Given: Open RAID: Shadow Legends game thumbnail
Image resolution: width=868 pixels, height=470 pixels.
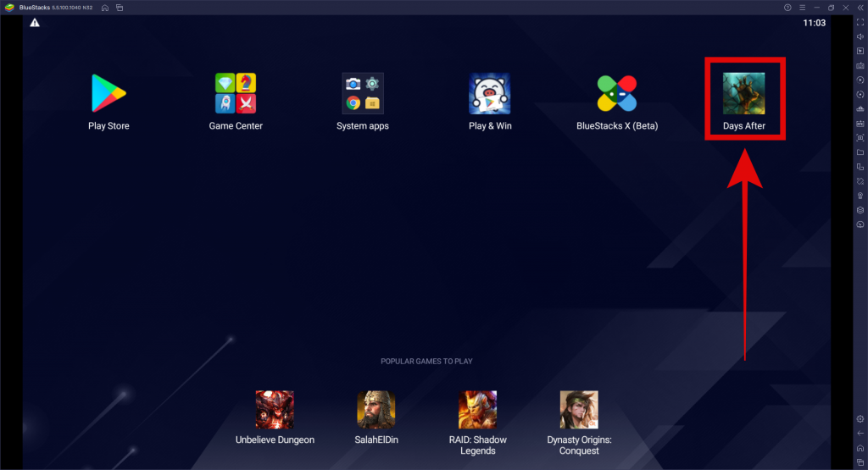Looking at the screenshot, I should 478,410.
